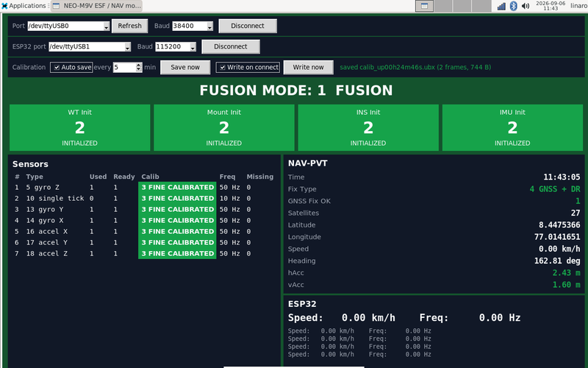Select the INS Init status card
The height and width of the screenshot is (368, 588).
368,127
